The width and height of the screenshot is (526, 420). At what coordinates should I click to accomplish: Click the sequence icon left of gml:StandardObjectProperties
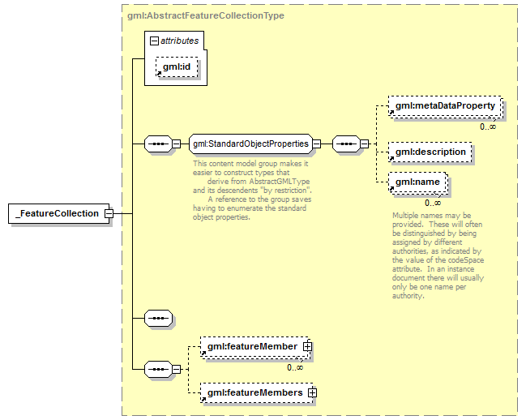point(156,144)
